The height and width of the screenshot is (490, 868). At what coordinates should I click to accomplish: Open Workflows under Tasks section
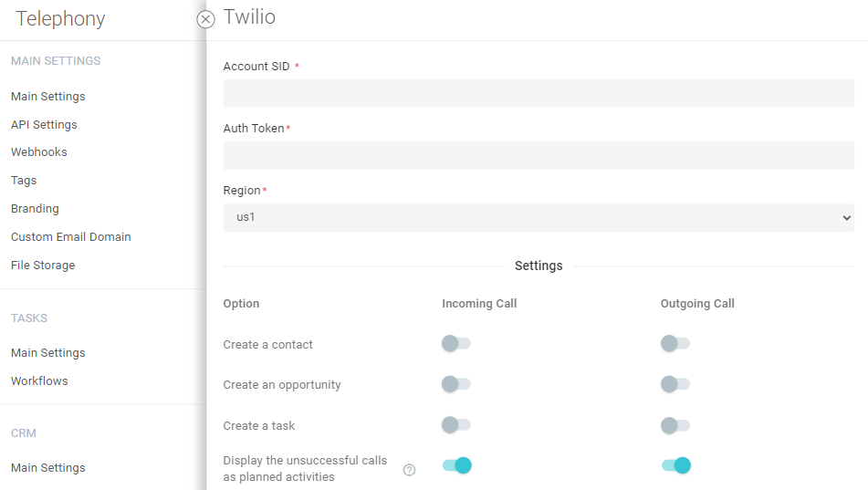[39, 381]
